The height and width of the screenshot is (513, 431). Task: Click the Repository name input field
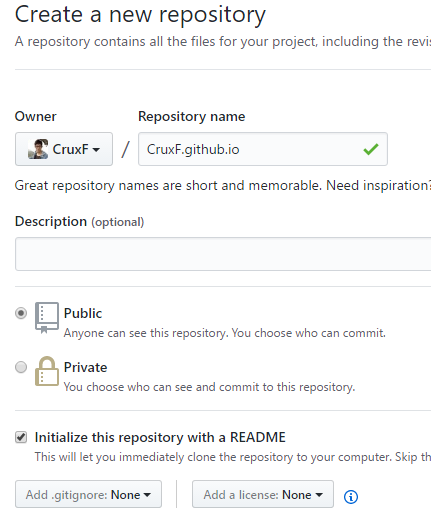[x=263, y=149]
